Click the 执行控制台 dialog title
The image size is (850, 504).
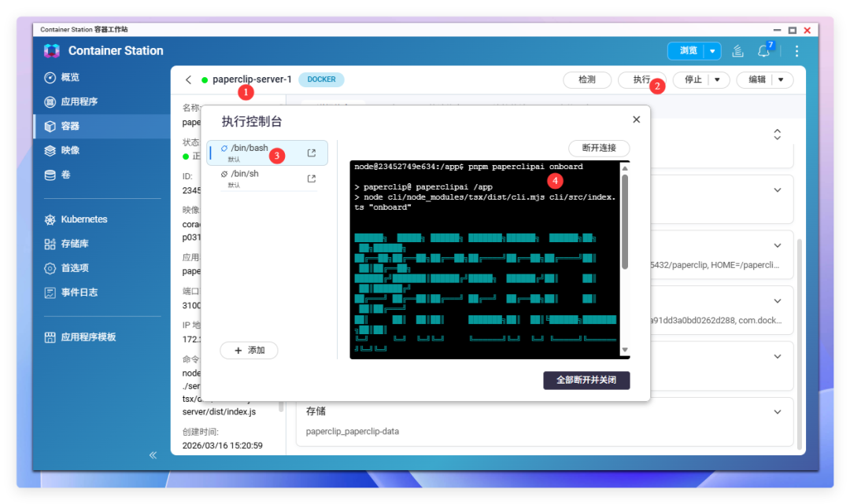pos(252,121)
